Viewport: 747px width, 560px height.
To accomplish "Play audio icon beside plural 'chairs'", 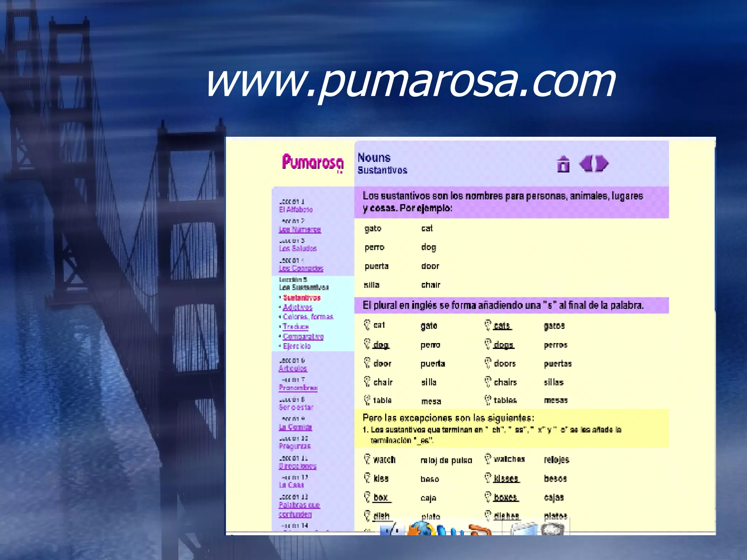I will pos(488,382).
